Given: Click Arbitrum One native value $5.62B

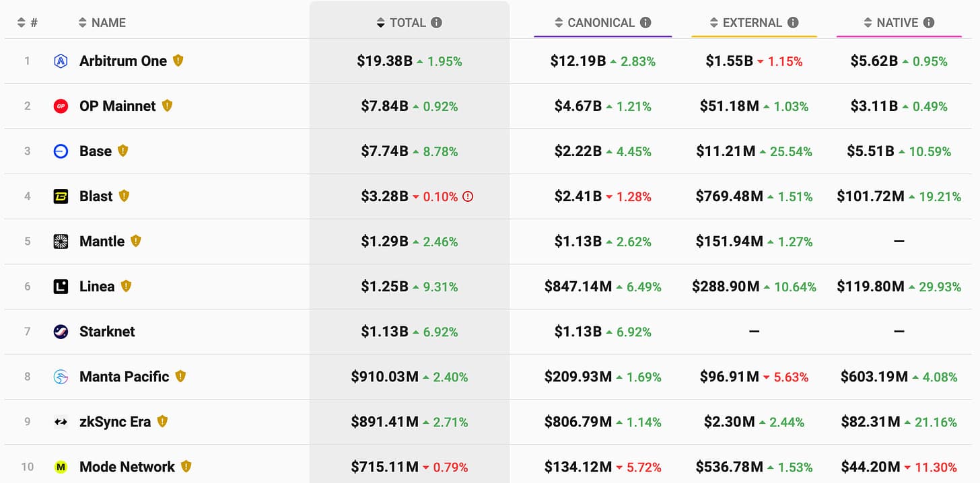Looking at the screenshot, I should click(874, 61).
